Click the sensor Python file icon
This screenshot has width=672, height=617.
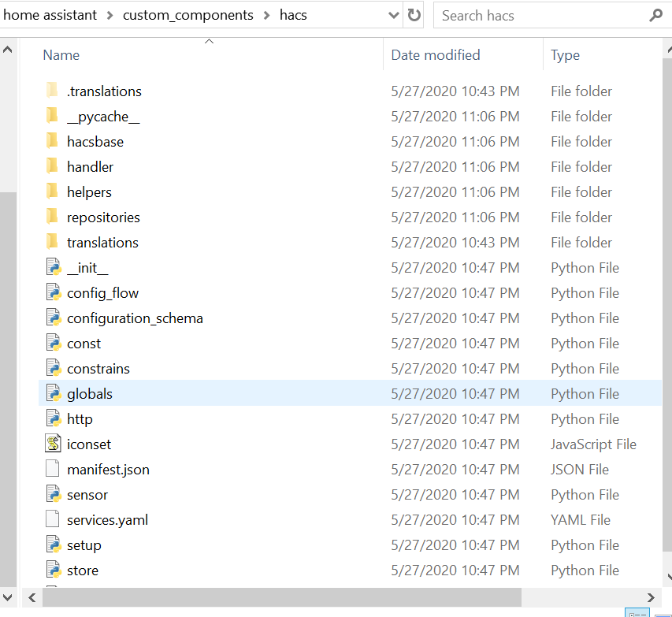[x=52, y=494]
